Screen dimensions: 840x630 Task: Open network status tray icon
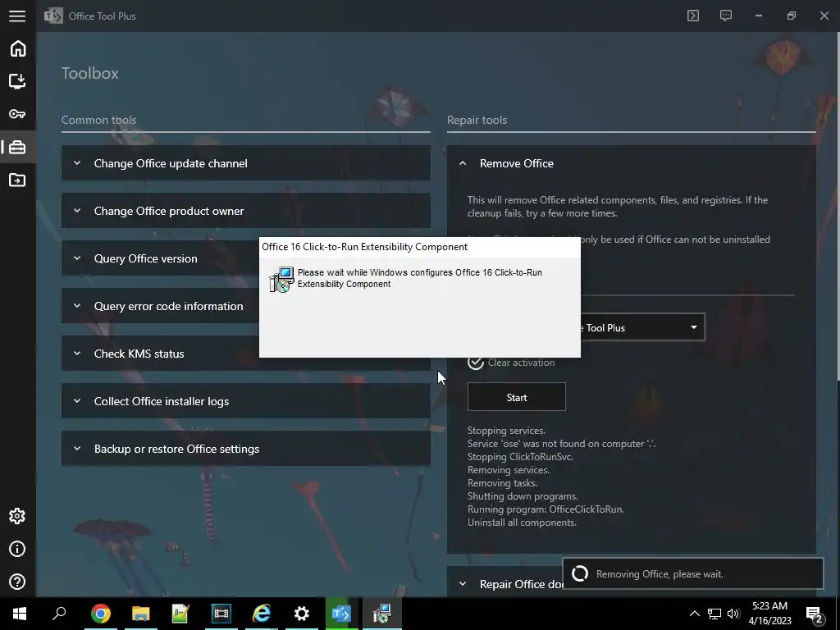click(714, 614)
